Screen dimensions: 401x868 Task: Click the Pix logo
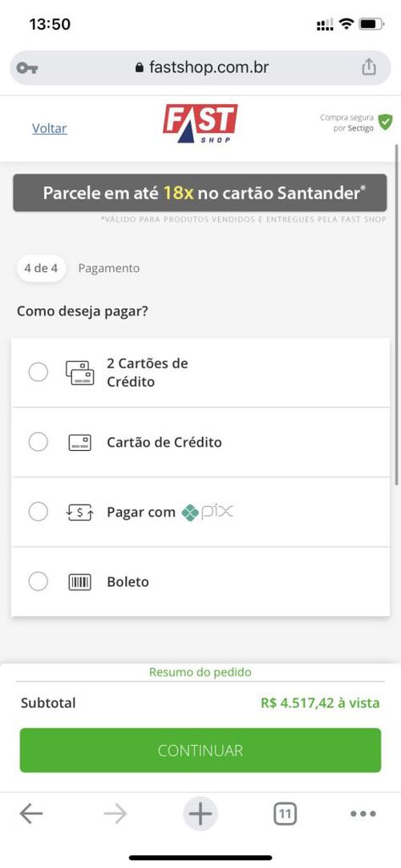coord(208,512)
